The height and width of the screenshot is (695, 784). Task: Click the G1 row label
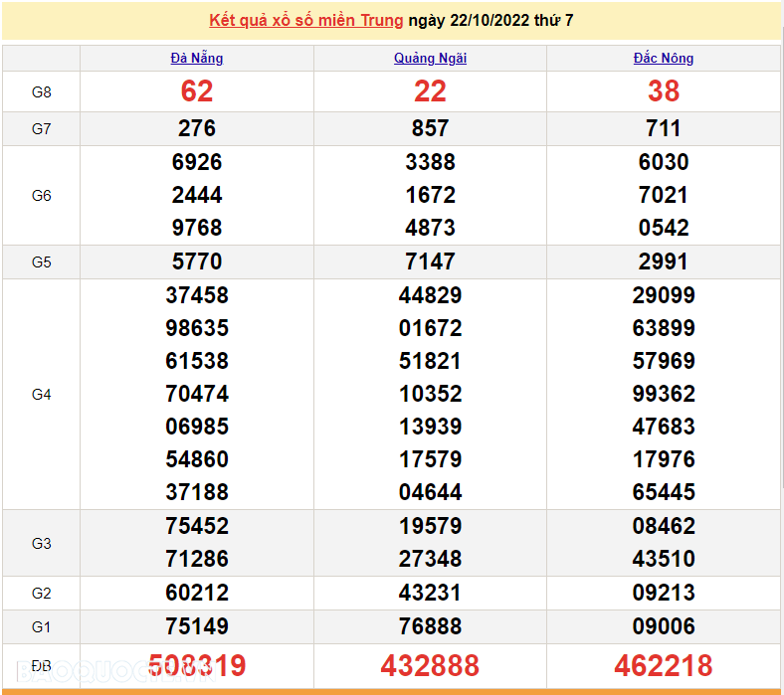[x=41, y=626]
